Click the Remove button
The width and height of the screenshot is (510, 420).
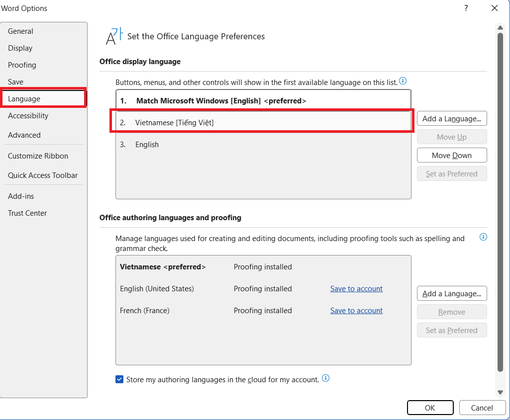coord(452,312)
